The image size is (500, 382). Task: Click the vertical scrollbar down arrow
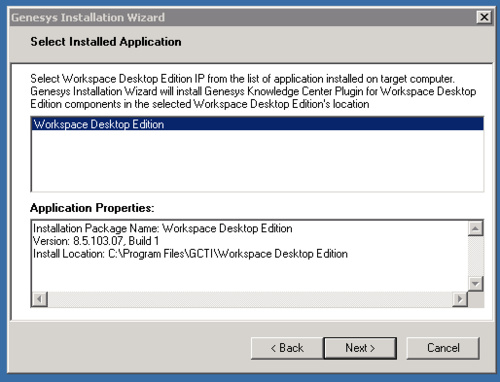(x=476, y=284)
